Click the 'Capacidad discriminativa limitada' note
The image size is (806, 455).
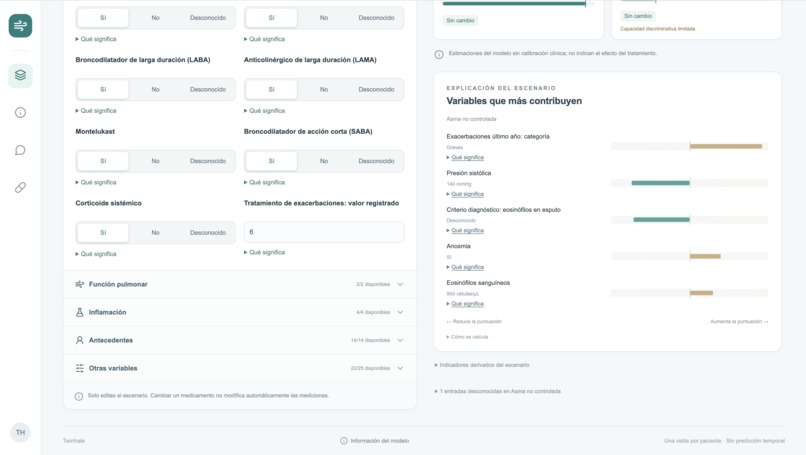(x=657, y=29)
